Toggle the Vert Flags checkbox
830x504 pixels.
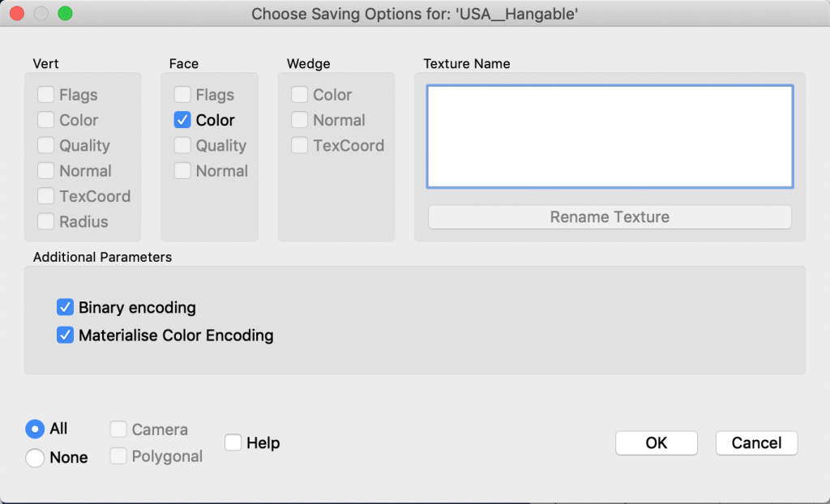(x=45, y=95)
